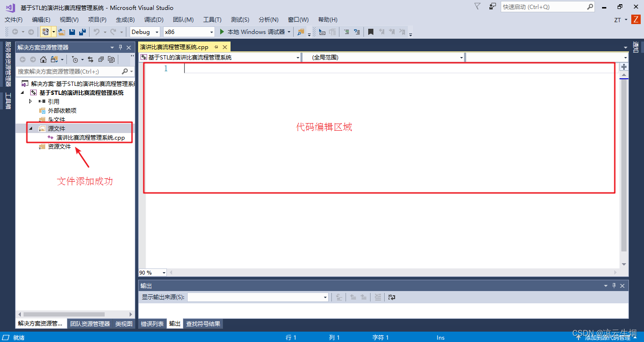Click the Save All icon on toolbar

pyautogui.click(x=82, y=32)
